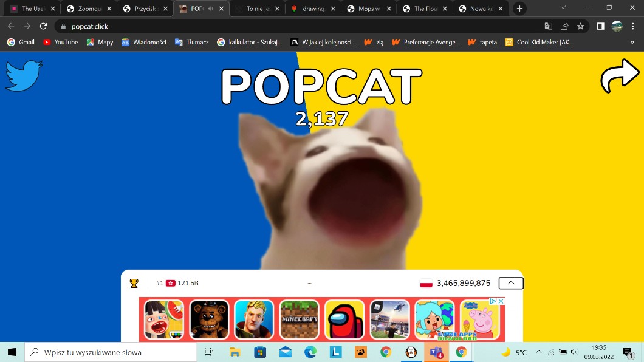Show hidden system tray icons
The image size is (644, 362).
coord(538,352)
